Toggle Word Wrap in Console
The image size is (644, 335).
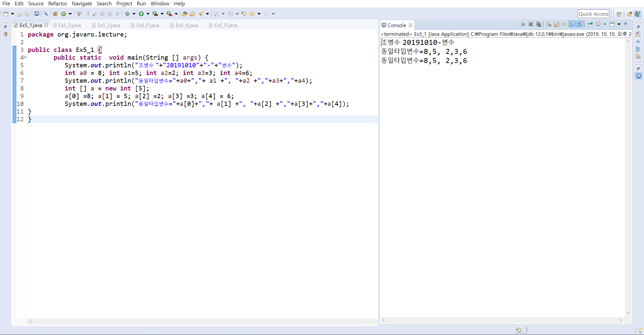point(565,24)
